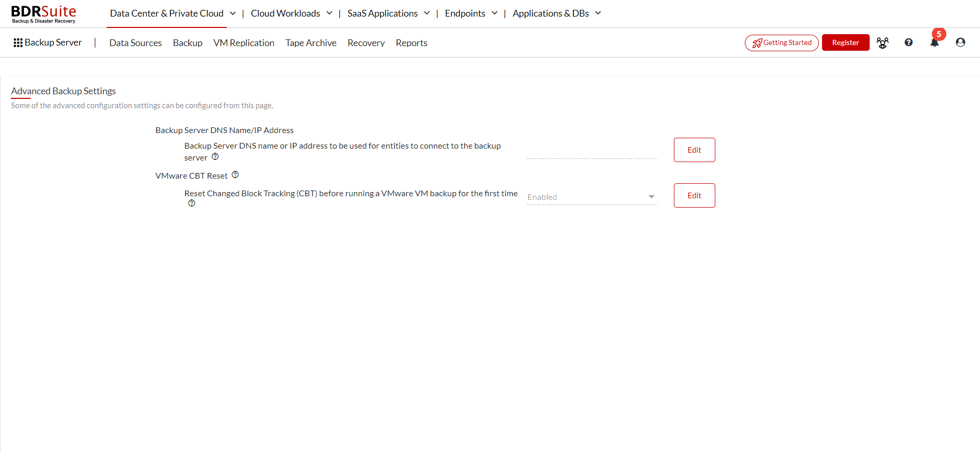Click the VMware CBT Reset label
The width and height of the screenshot is (980, 452).
point(192,176)
